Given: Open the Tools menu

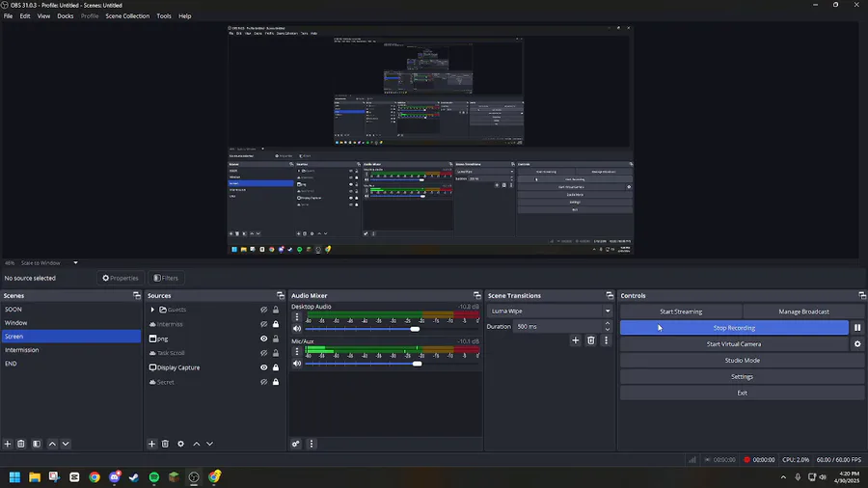Looking at the screenshot, I should pyautogui.click(x=164, y=16).
